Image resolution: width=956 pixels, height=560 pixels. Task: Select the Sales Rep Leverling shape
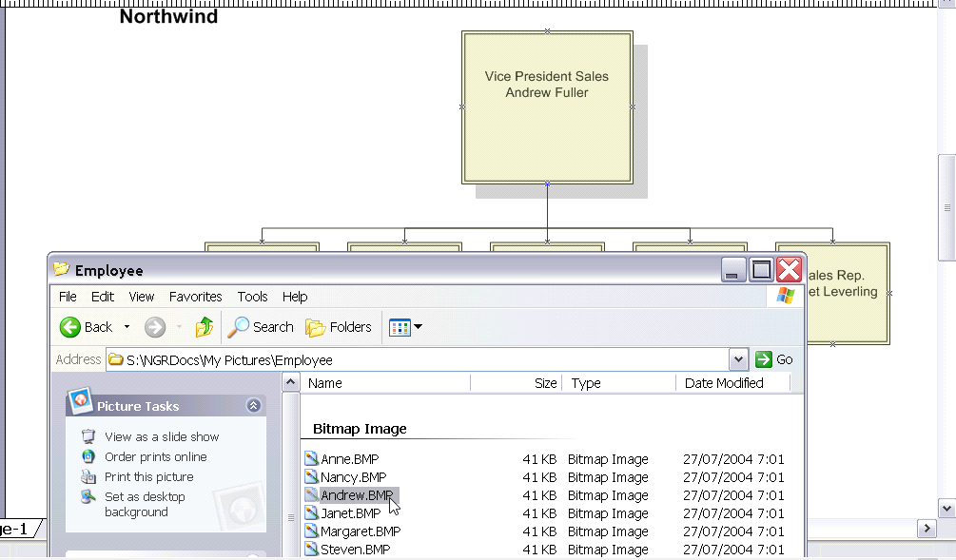click(x=847, y=293)
